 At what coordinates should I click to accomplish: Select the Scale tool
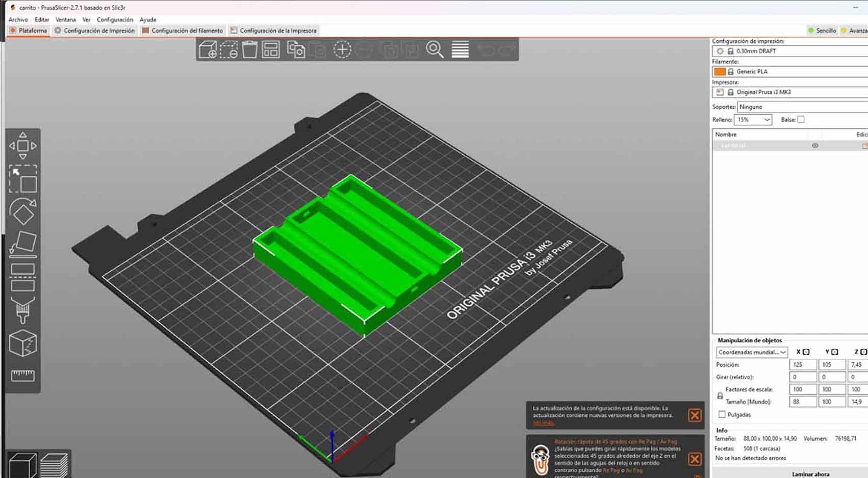pyautogui.click(x=23, y=179)
